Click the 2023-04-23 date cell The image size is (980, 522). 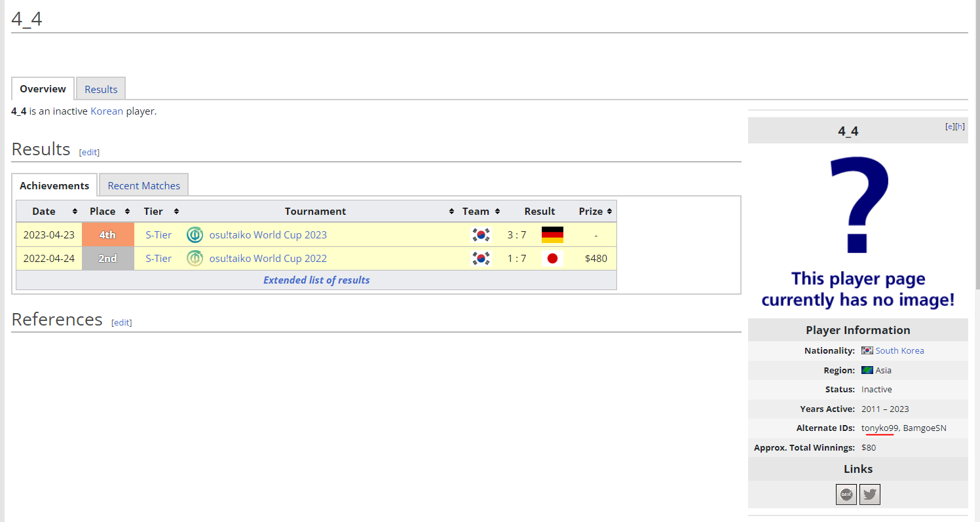(x=49, y=235)
